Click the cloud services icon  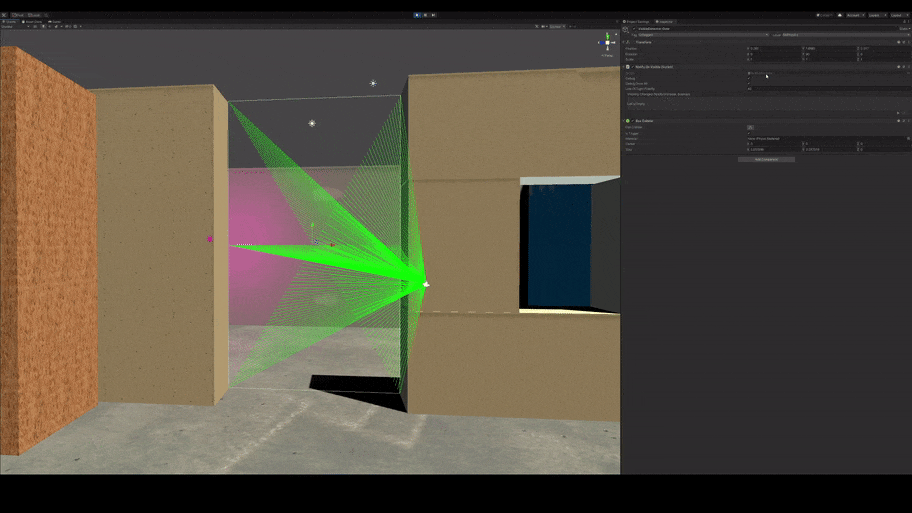pyautogui.click(x=839, y=15)
